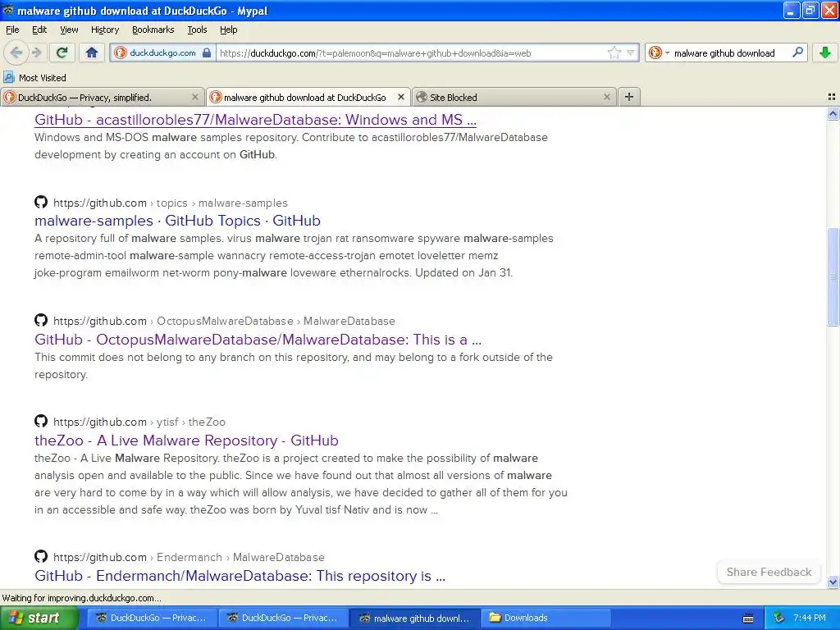
Task: Bookmark this page with the star icon
Action: click(x=614, y=53)
